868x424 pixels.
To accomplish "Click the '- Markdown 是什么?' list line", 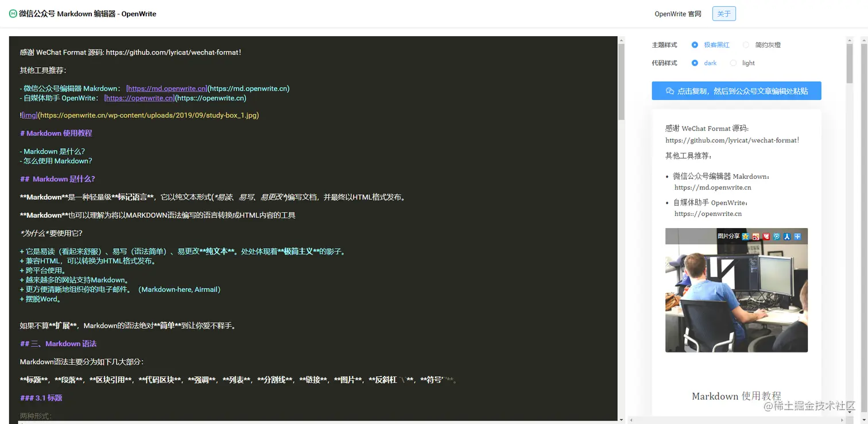I will coord(52,152).
